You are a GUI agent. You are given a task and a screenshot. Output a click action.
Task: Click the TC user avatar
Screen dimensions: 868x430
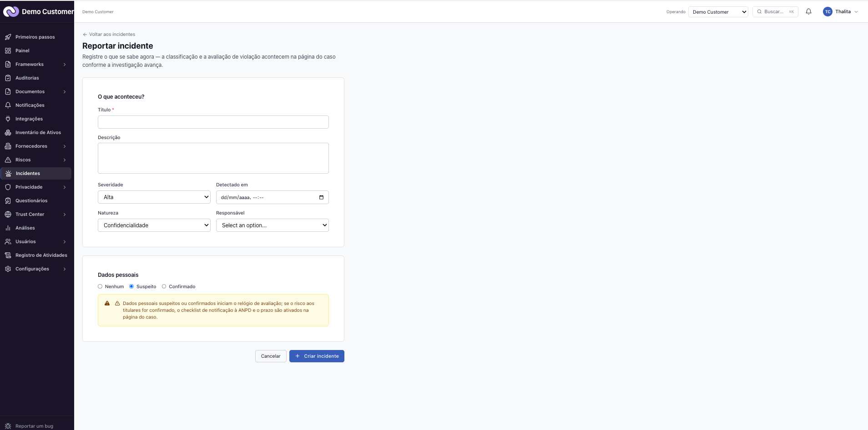tap(828, 12)
